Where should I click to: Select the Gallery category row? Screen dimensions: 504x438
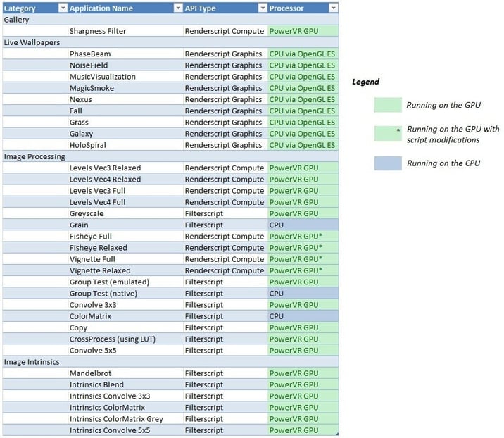(x=170, y=20)
